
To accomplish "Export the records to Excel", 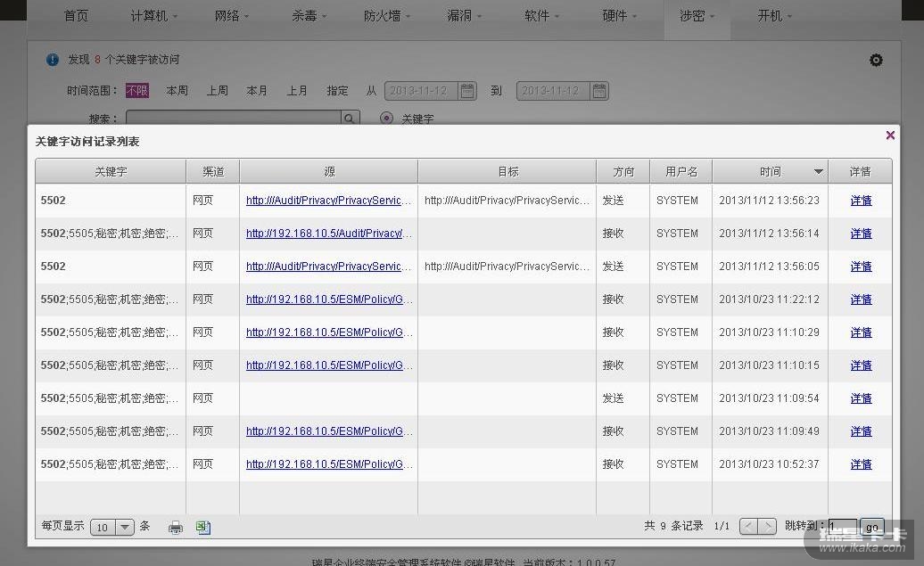I will coord(203,527).
